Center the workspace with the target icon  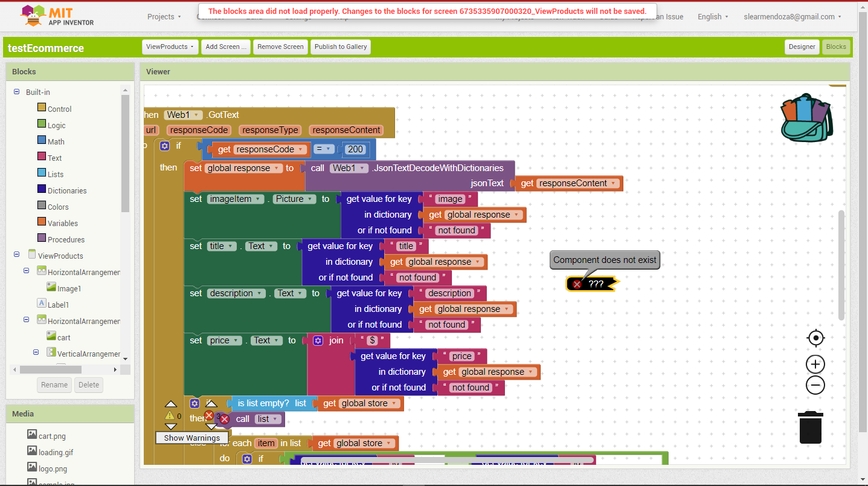pyautogui.click(x=815, y=338)
